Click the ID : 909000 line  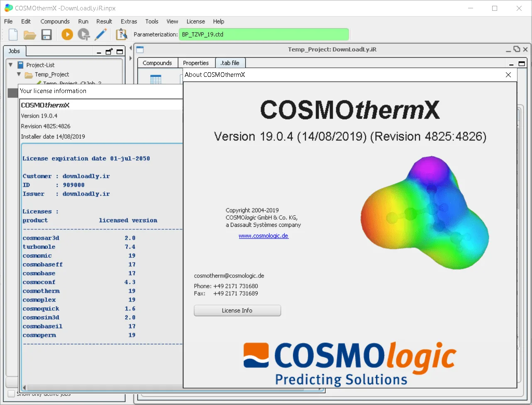click(54, 185)
